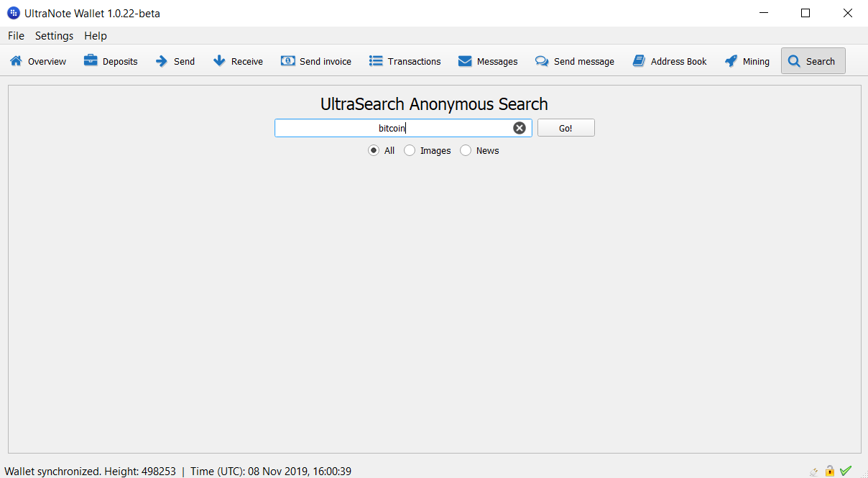Open the Address Book
The image size is (868, 478).
point(670,61)
